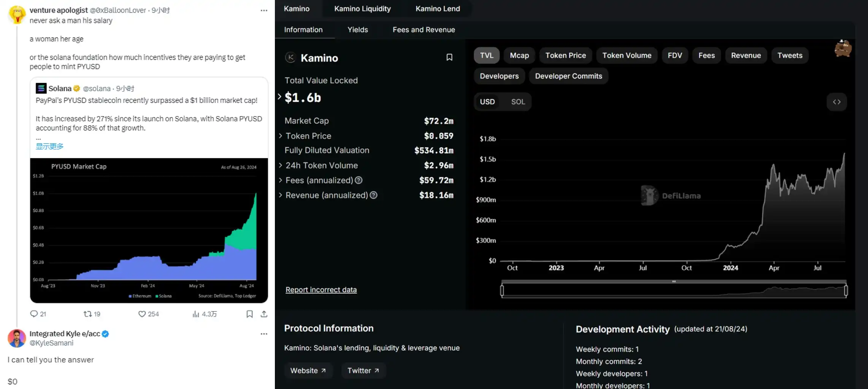Open the Kamino Website link
Screen dimensions: 868x389
308,371
